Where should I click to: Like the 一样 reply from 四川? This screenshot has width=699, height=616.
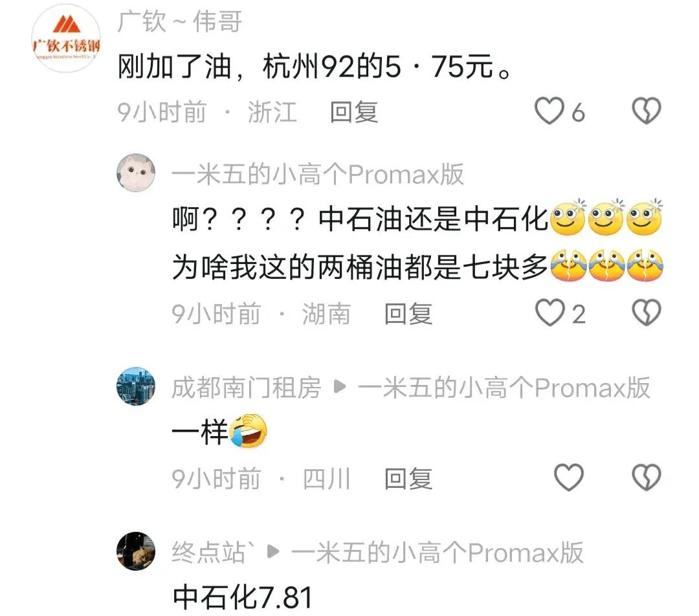(x=568, y=478)
